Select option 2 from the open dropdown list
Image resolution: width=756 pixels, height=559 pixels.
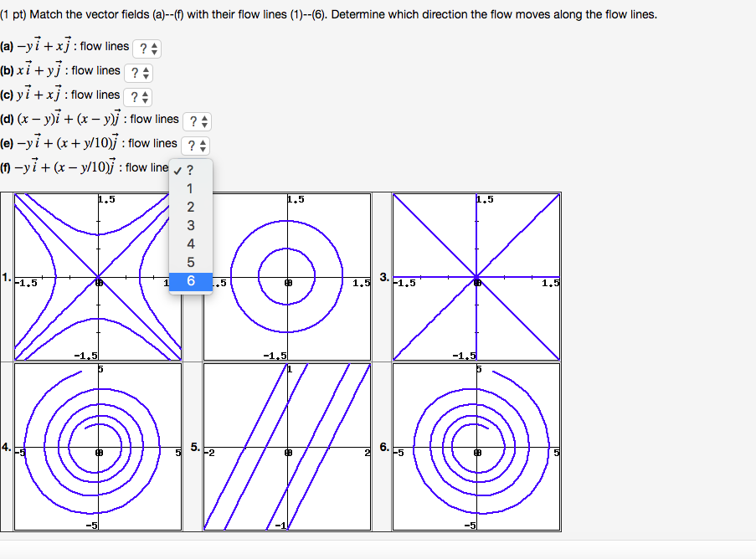[190, 207]
